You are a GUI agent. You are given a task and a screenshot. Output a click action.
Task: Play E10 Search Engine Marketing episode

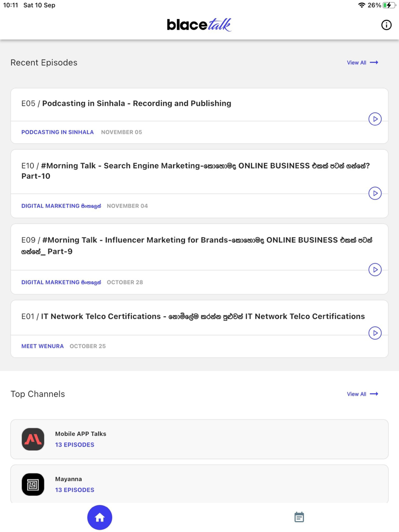(375, 193)
